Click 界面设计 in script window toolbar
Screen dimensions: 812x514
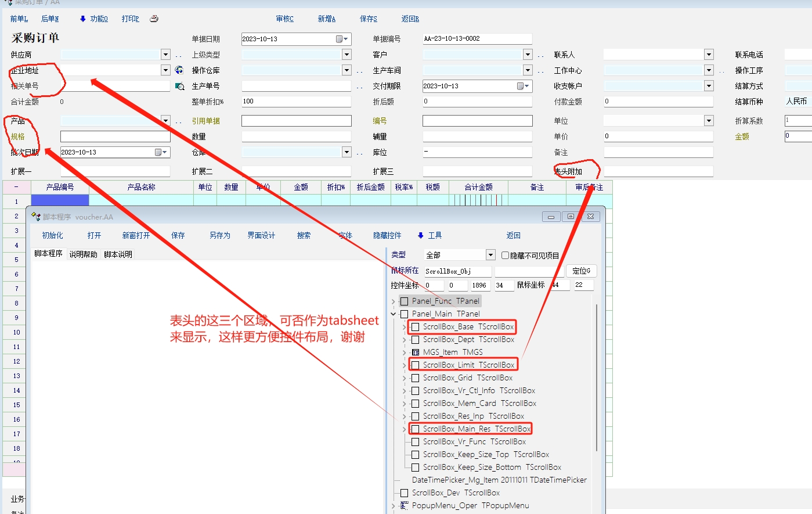coord(261,235)
